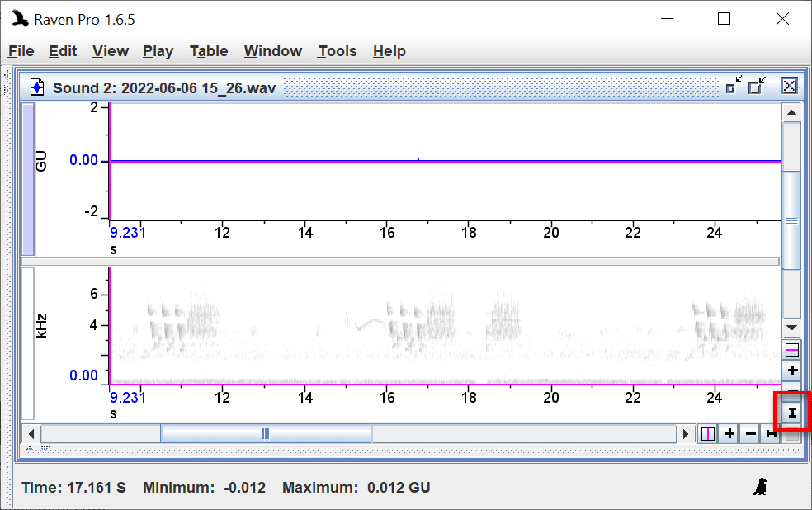Select the spectrogram view via left strip
812x510 pixels.
tap(27, 342)
